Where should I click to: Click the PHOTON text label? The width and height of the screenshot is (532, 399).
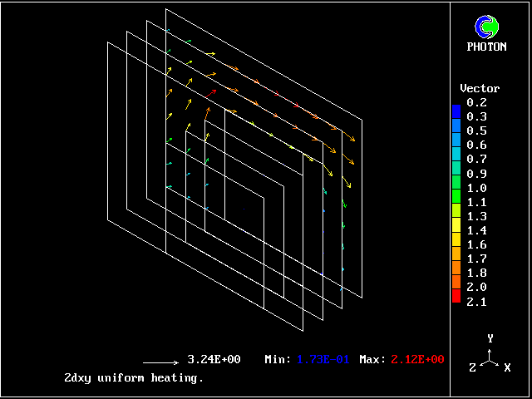click(x=486, y=47)
